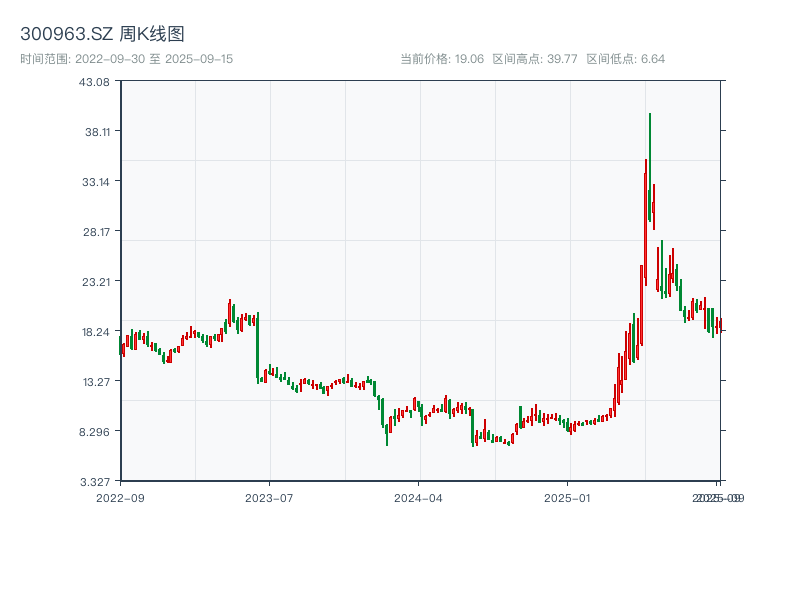The width and height of the screenshot is (800, 600).
Task: Click the long green gap-down candle before 2023-07
Action: 258,347
